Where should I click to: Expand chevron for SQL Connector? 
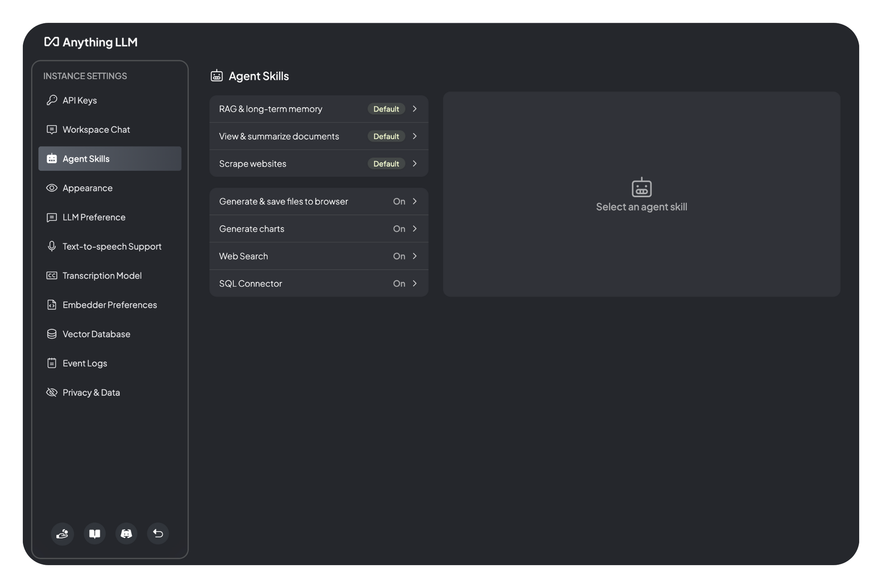coord(415,283)
